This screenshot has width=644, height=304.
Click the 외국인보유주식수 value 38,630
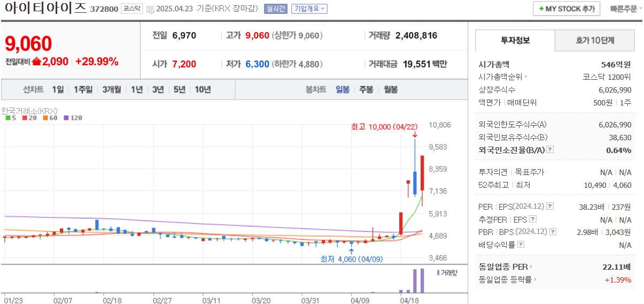[621, 137]
